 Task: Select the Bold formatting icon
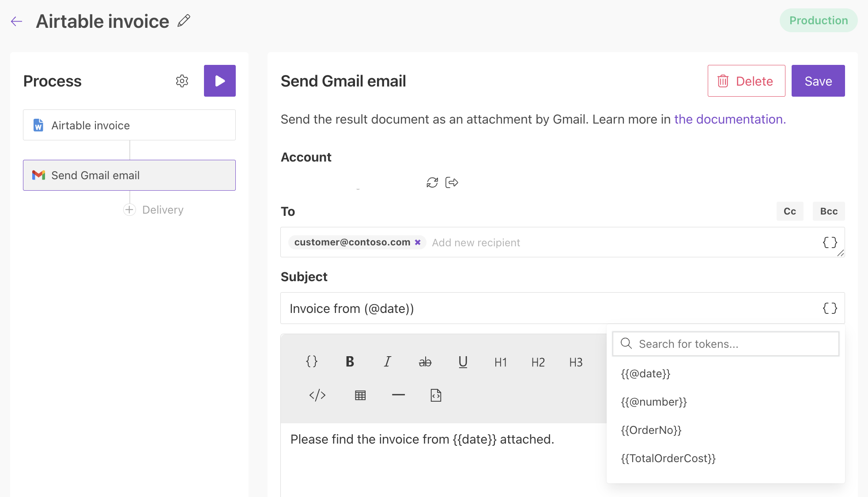point(349,362)
